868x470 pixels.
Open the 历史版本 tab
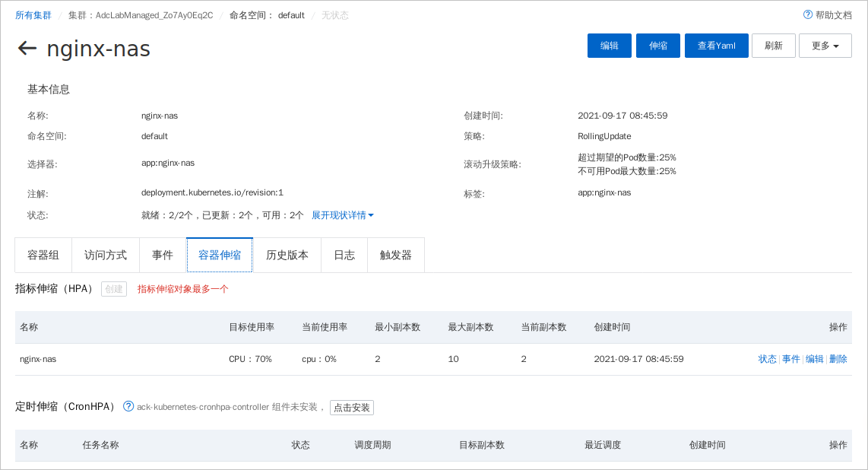287,256
